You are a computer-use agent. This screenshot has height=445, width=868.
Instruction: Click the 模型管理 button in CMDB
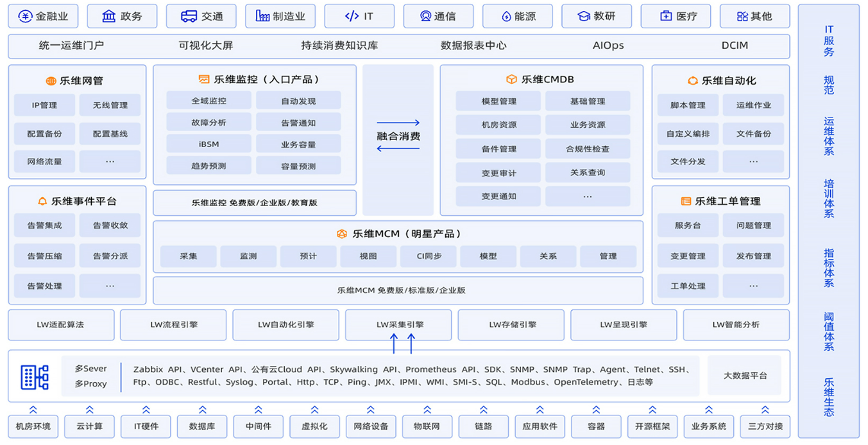pyautogui.click(x=498, y=101)
